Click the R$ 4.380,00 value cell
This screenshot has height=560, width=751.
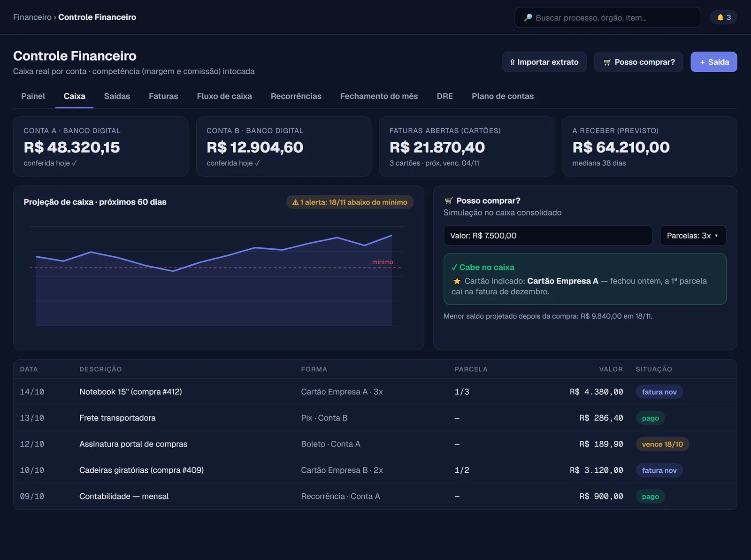[596, 392]
